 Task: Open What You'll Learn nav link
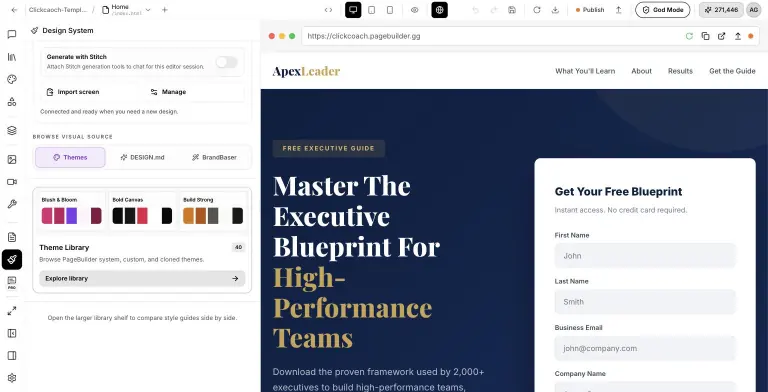[585, 71]
